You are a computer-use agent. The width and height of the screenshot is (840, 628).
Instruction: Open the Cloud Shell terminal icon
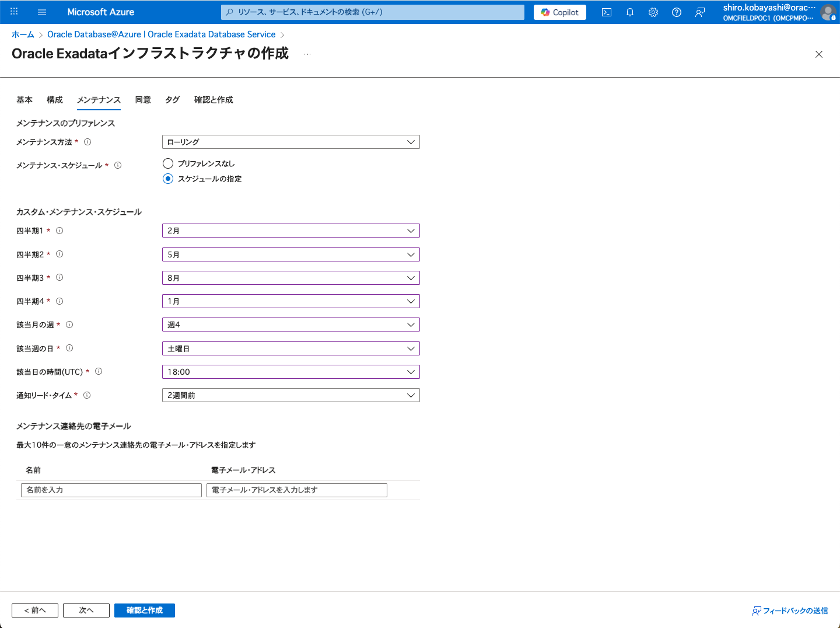click(606, 12)
